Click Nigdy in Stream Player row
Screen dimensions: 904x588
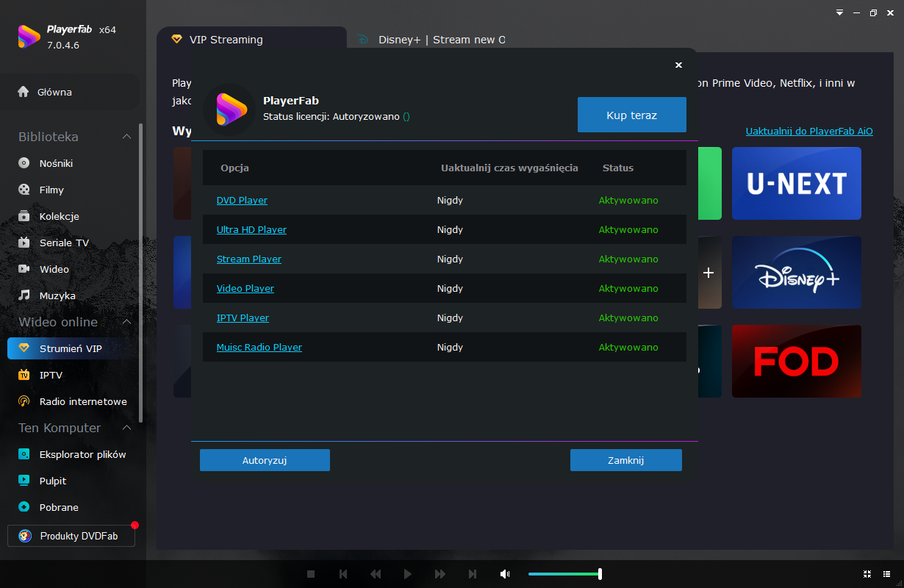point(450,259)
